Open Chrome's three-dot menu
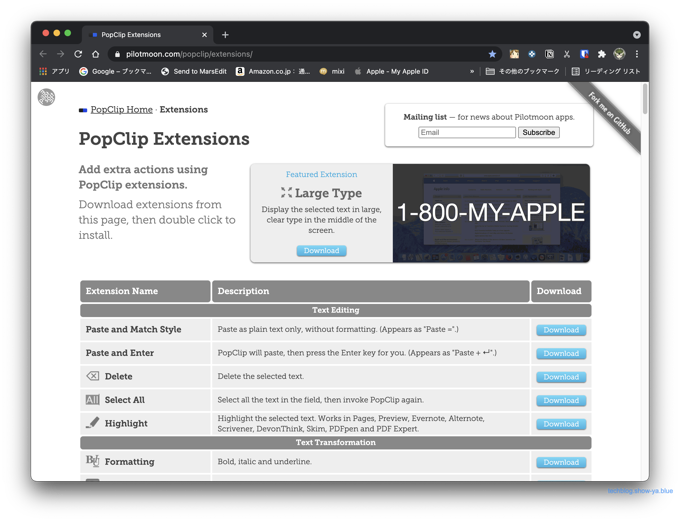Viewport: 680px width, 522px height. point(637,54)
